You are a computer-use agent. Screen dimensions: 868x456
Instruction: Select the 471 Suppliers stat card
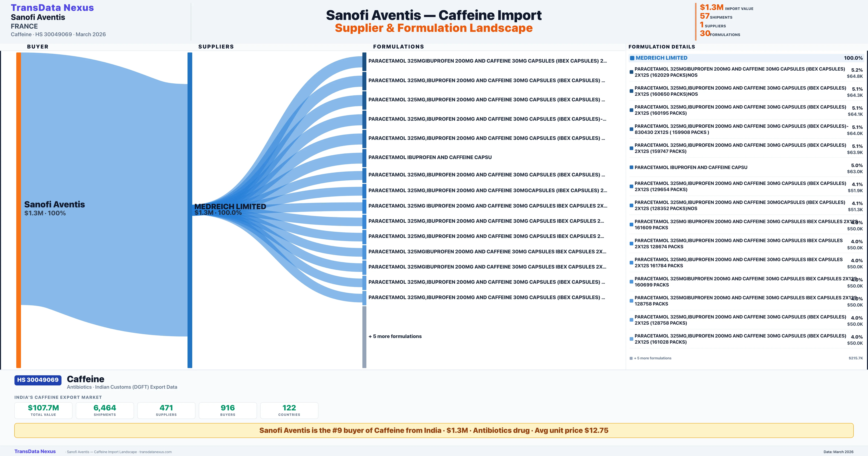[166, 410]
